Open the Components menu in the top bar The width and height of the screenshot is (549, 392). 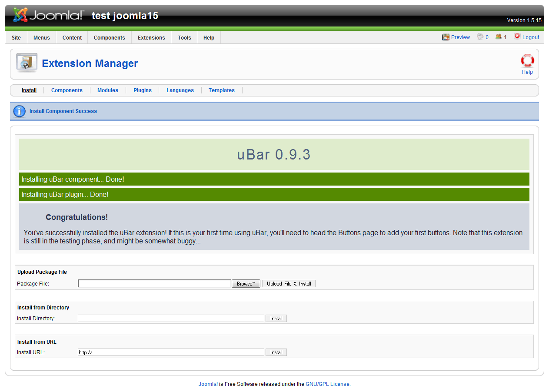[x=110, y=38]
